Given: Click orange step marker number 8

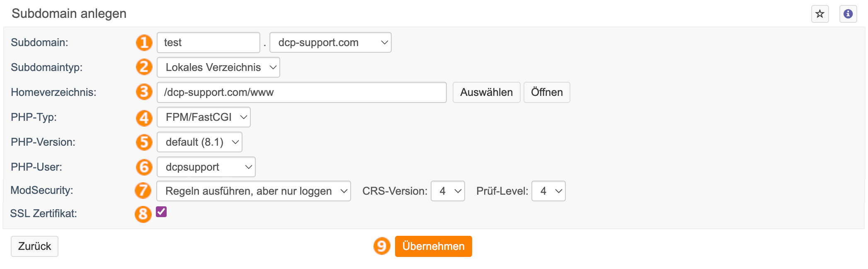Looking at the screenshot, I should pos(143,214).
